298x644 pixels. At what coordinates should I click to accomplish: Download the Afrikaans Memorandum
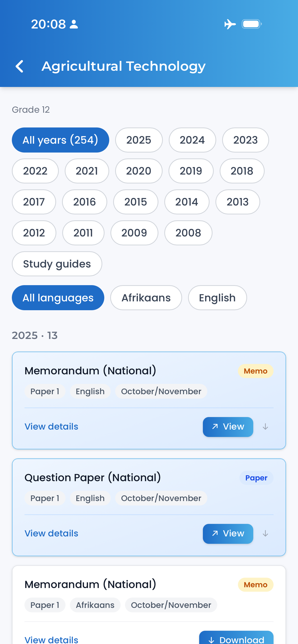coord(236,638)
